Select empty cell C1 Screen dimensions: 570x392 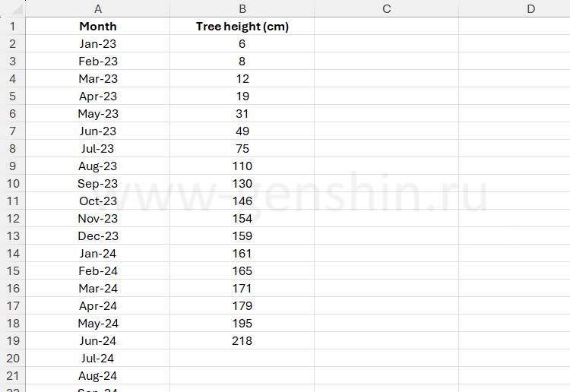tap(386, 26)
